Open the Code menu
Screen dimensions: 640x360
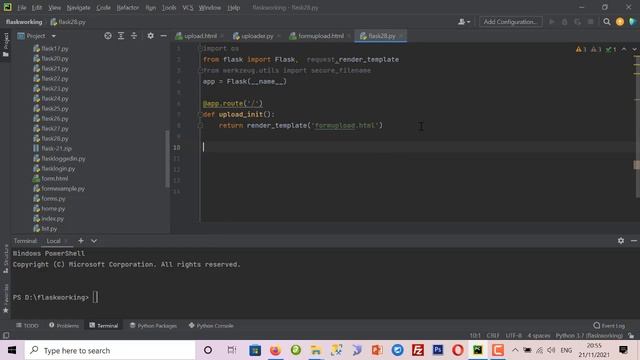pos(103,8)
